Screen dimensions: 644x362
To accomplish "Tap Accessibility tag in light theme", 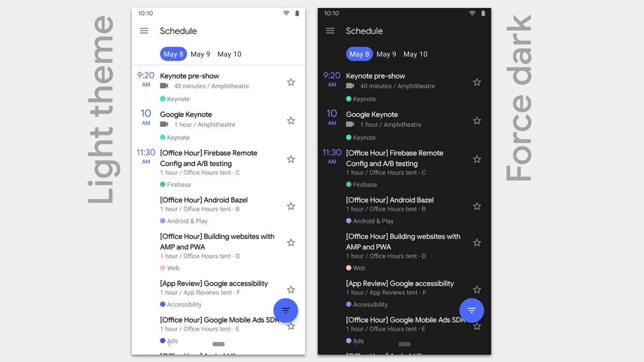I will (181, 304).
